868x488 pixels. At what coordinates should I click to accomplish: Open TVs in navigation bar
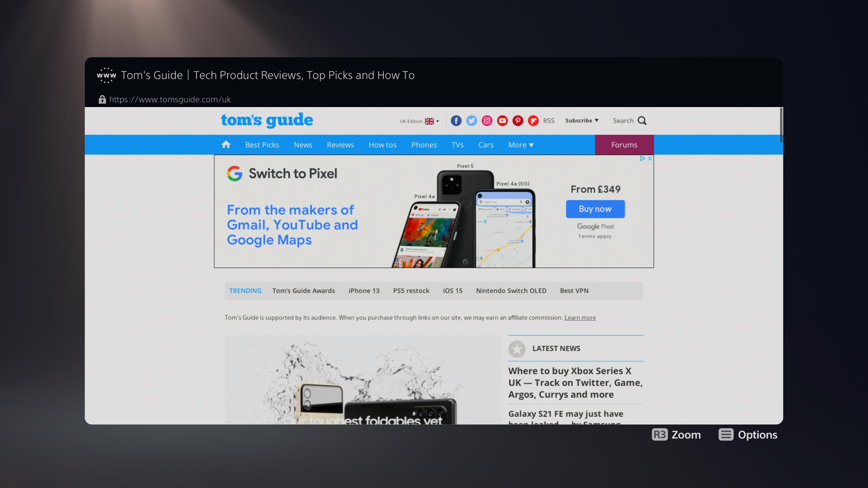tap(458, 145)
